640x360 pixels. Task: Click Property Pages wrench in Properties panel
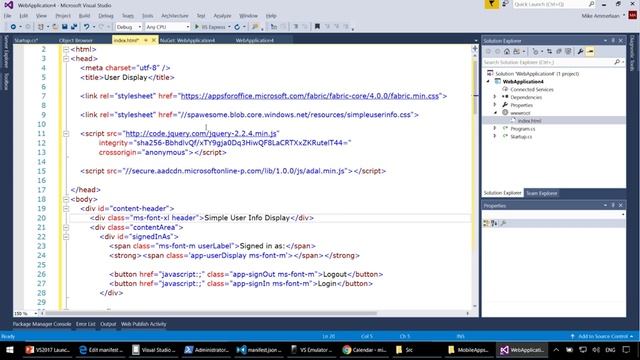[504, 223]
